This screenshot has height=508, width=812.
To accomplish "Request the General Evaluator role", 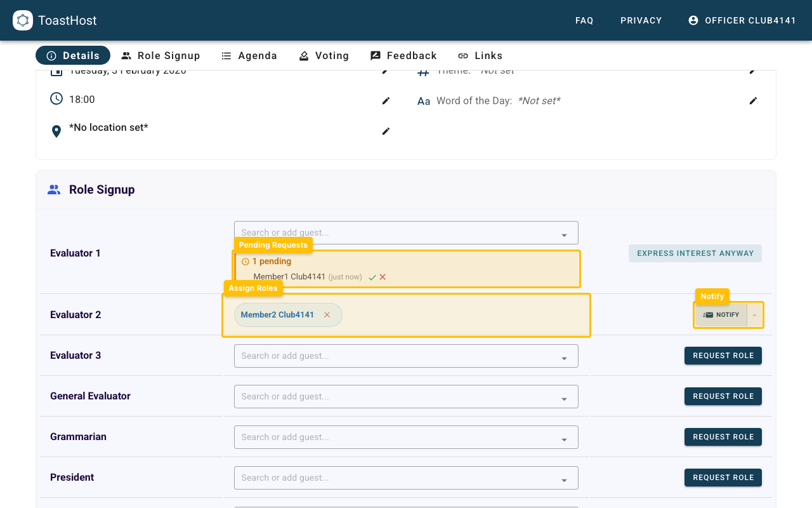I will coord(723,396).
